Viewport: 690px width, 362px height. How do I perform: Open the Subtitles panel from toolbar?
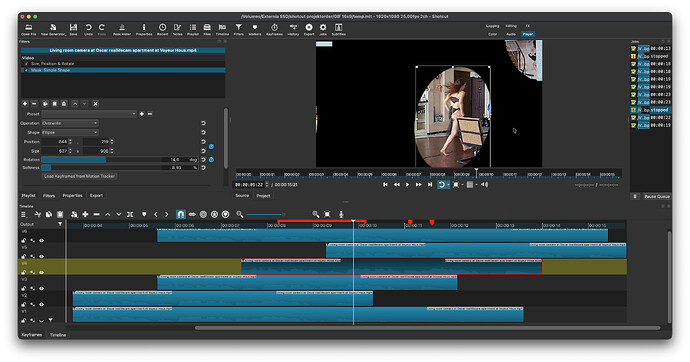[338, 29]
